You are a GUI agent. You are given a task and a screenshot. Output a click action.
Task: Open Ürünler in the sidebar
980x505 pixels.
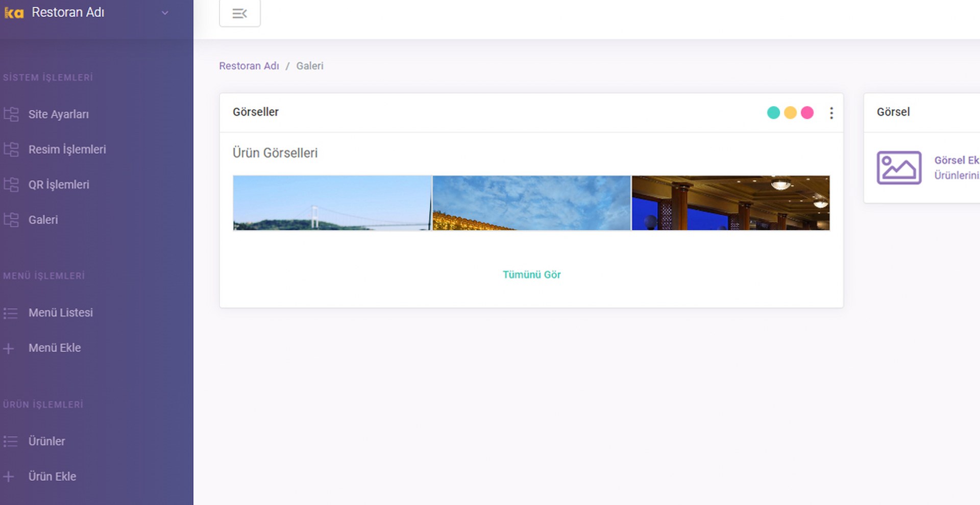[x=47, y=441]
